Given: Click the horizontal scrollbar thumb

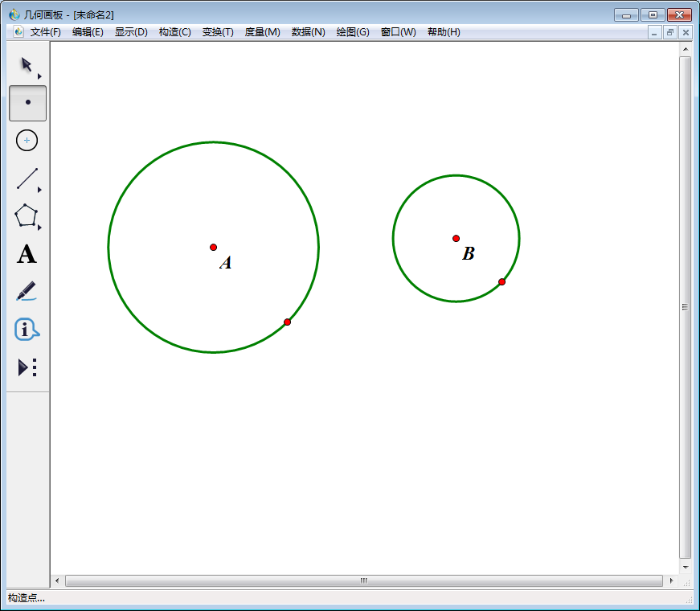Looking at the screenshot, I should click(364, 580).
